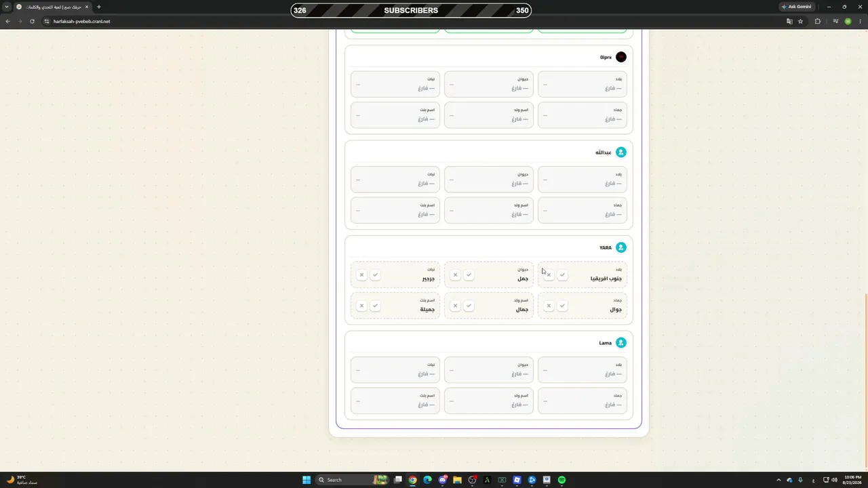Open the Chrome profile avatar
The width and height of the screenshot is (868, 488).
pyautogui.click(x=848, y=21)
